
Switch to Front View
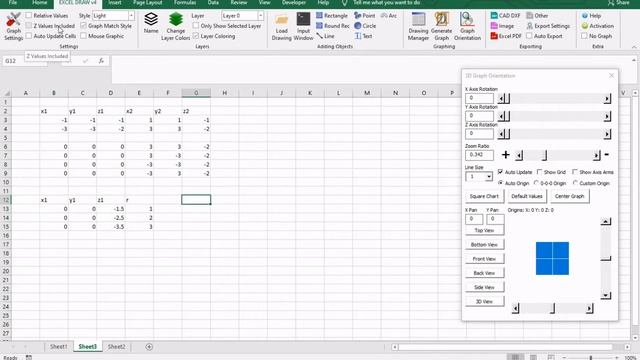[484, 259]
